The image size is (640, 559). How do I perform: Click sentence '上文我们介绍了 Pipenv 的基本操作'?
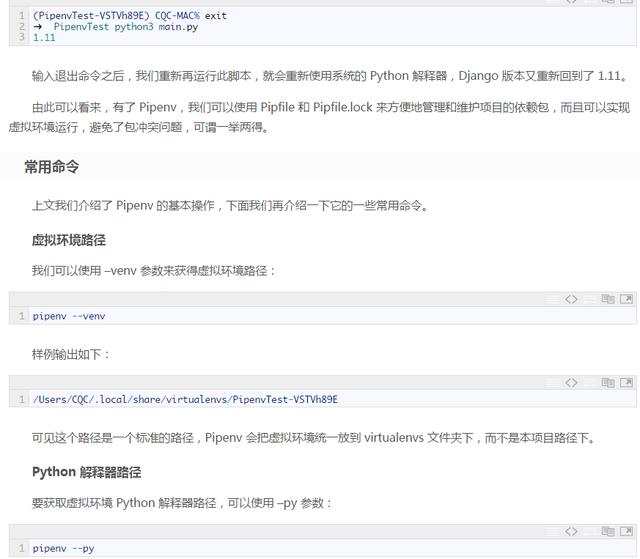[231, 205]
